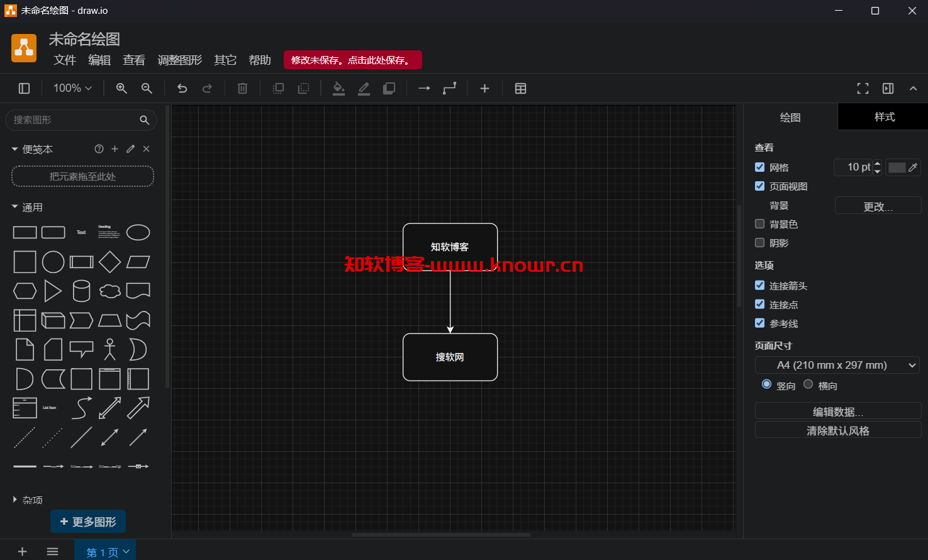Viewport: 928px width, 560px height.
Task: Collapse the 便笺本 section
Action: 32,149
